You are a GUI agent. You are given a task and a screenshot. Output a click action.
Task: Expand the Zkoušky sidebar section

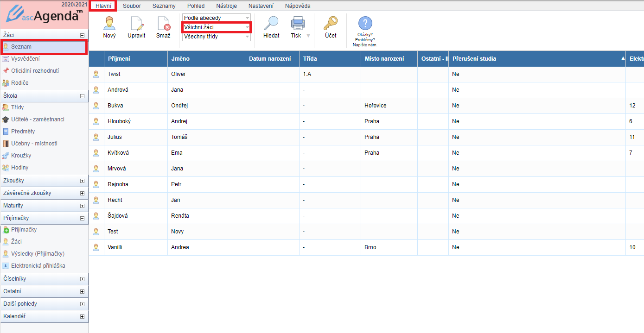point(82,181)
